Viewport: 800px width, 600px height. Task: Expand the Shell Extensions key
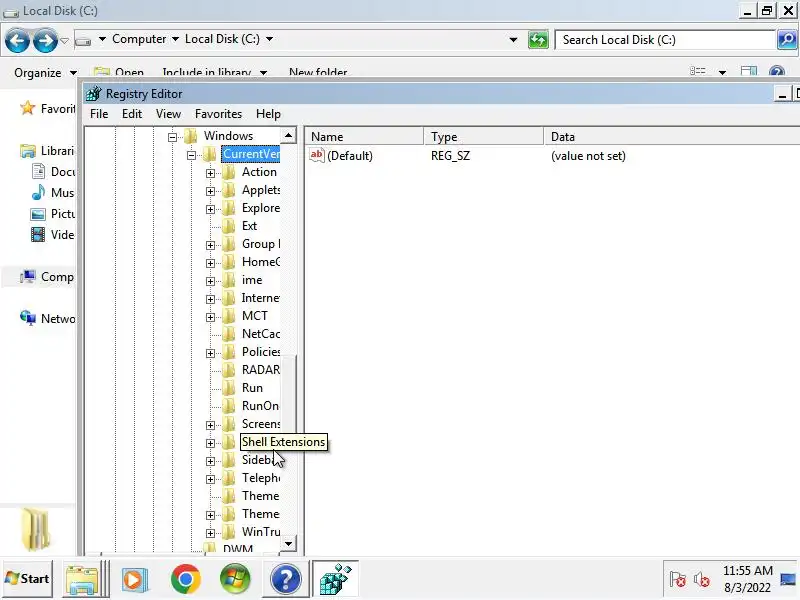coord(210,443)
